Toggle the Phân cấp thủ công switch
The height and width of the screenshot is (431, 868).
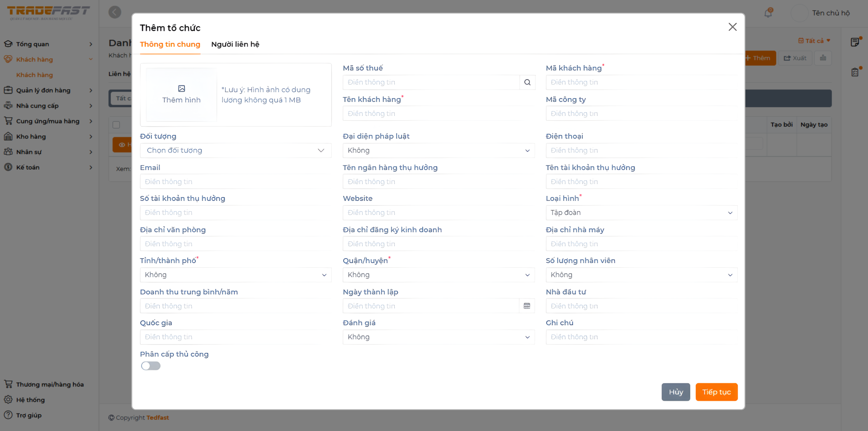click(151, 366)
